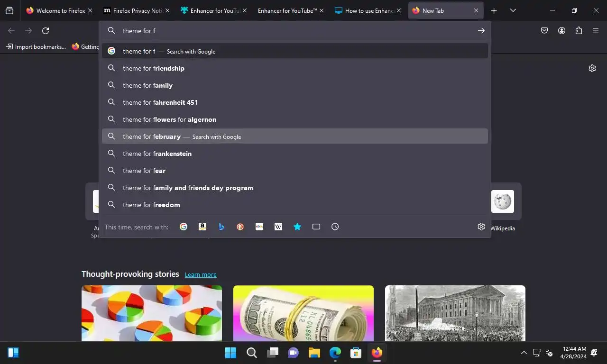This screenshot has height=364, width=607.
Task: Select suggestion theme for freedom
Action: 295,205
